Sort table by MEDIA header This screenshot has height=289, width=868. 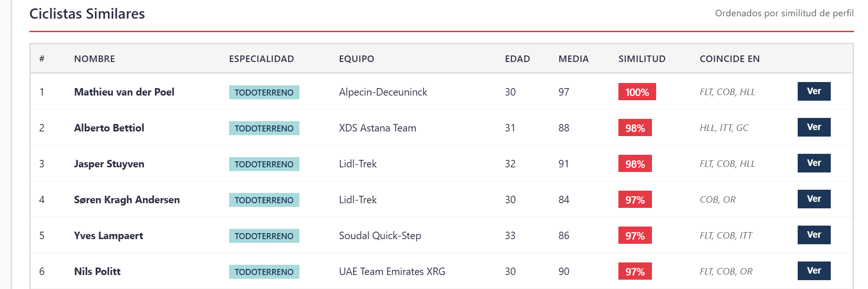click(573, 59)
